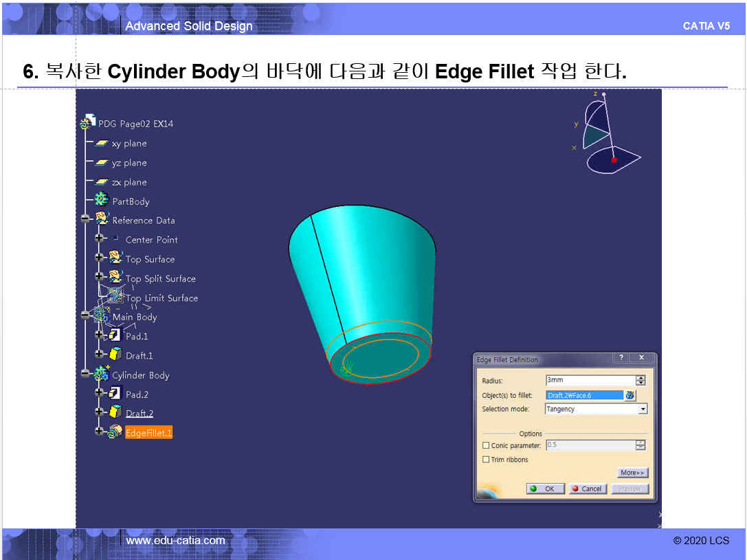The image size is (747, 560).
Task: Click the Top Surface geometrical set icon
Action: tap(115, 258)
